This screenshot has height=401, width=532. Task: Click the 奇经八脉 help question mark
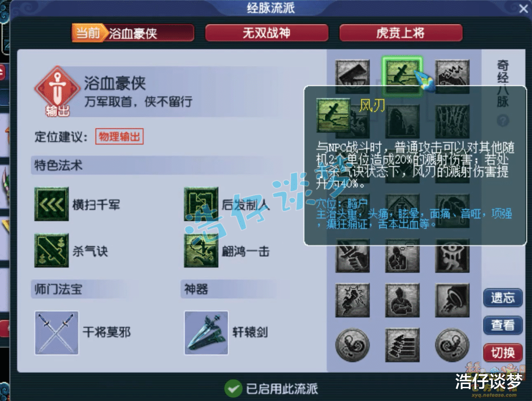click(x=503, y=120)
